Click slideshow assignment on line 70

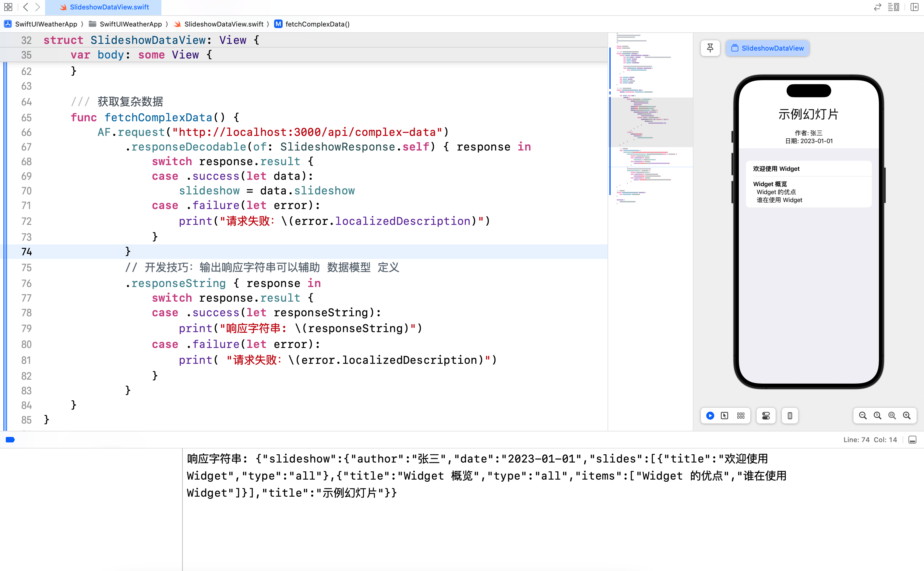[266, 191]
